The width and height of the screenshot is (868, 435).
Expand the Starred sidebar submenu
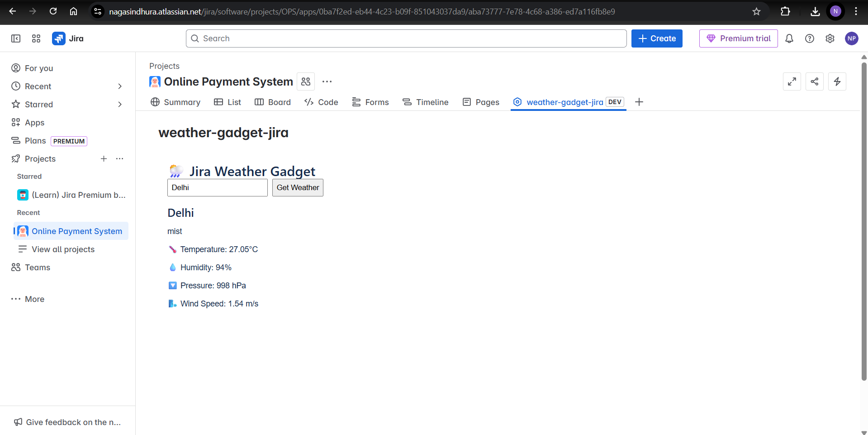120,104
